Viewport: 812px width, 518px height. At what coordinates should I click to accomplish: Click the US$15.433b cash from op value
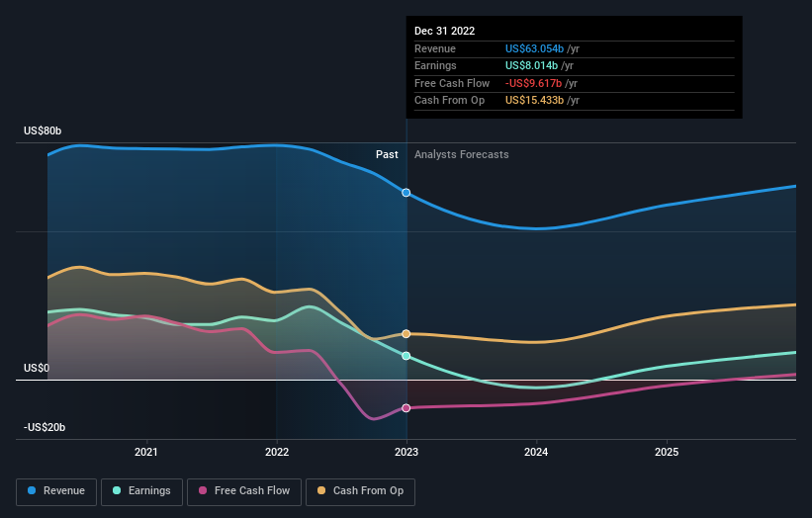pyautogui.click(x=534, y=101)
